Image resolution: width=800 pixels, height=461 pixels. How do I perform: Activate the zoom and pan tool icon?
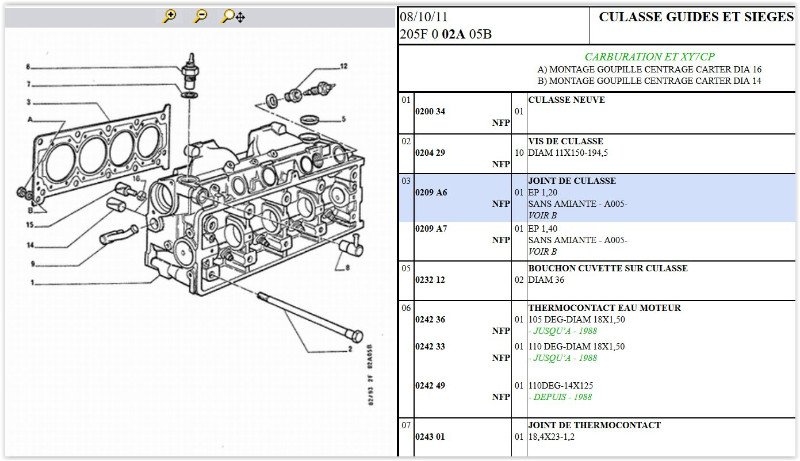point(234,16)
